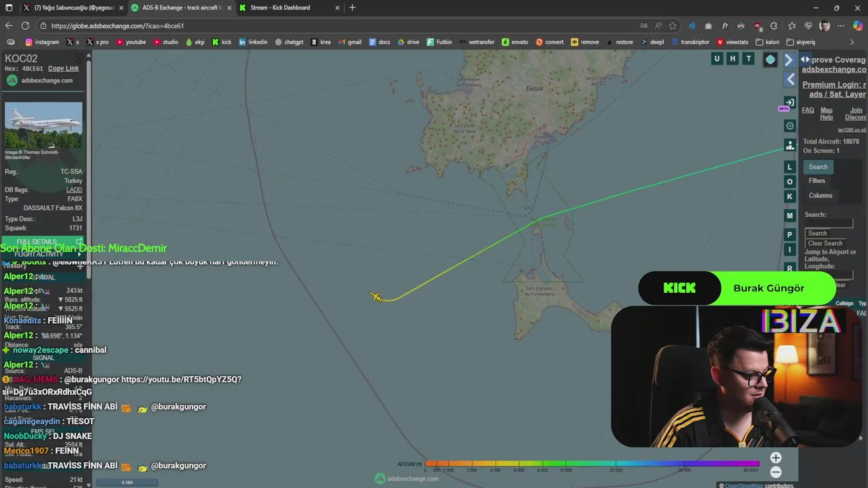Switch to the ADS-B Exchange tab
The width and height of the screenshot is (868, 488).
tap(180, 7)
